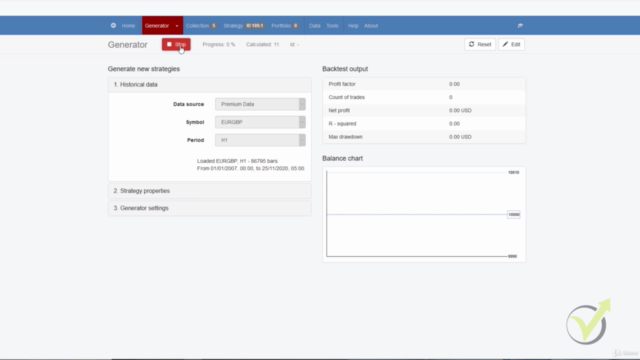The width and height of the screenshot is (640, 360).
Task: Open the Generator dropdown caret
Action: tap(177, 26)
